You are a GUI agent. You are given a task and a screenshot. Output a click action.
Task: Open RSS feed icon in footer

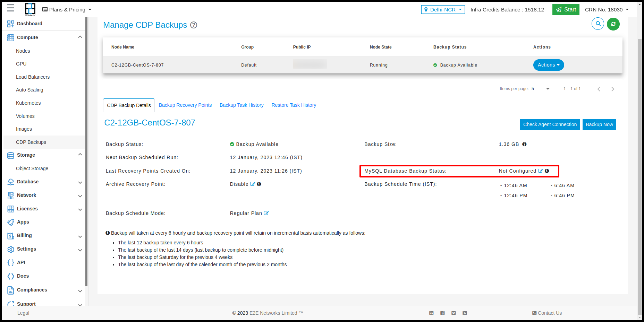[x=465, y=313]
